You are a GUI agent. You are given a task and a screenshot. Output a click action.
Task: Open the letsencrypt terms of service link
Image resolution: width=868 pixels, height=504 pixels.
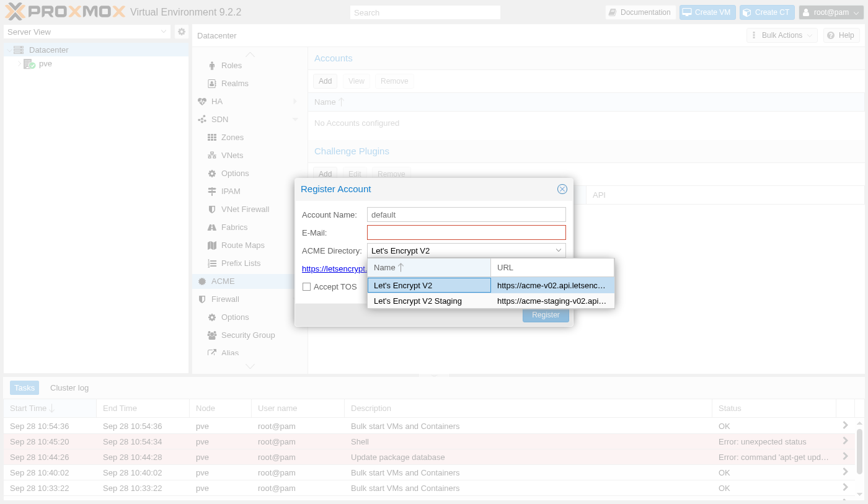tap(334, 269)
